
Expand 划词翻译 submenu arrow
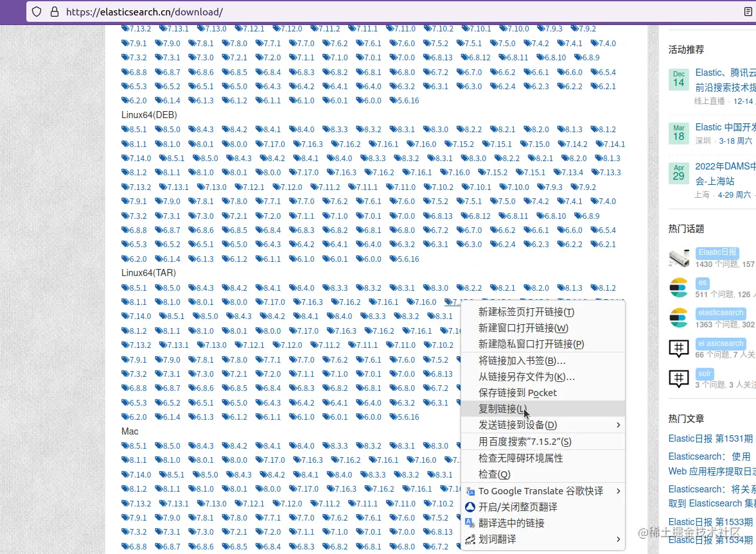tap(618, 539)
